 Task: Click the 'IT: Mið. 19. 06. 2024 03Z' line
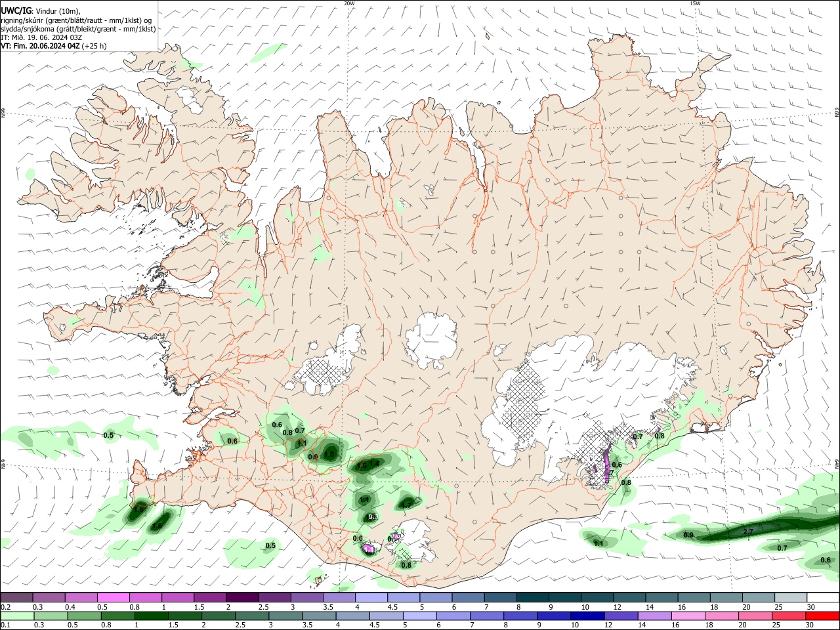(x=41, y=38)
